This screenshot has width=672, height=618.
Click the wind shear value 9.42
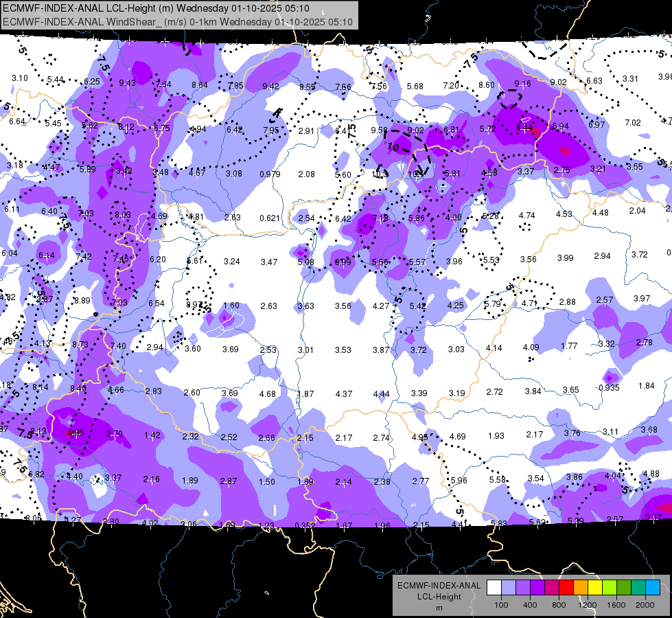270,87
